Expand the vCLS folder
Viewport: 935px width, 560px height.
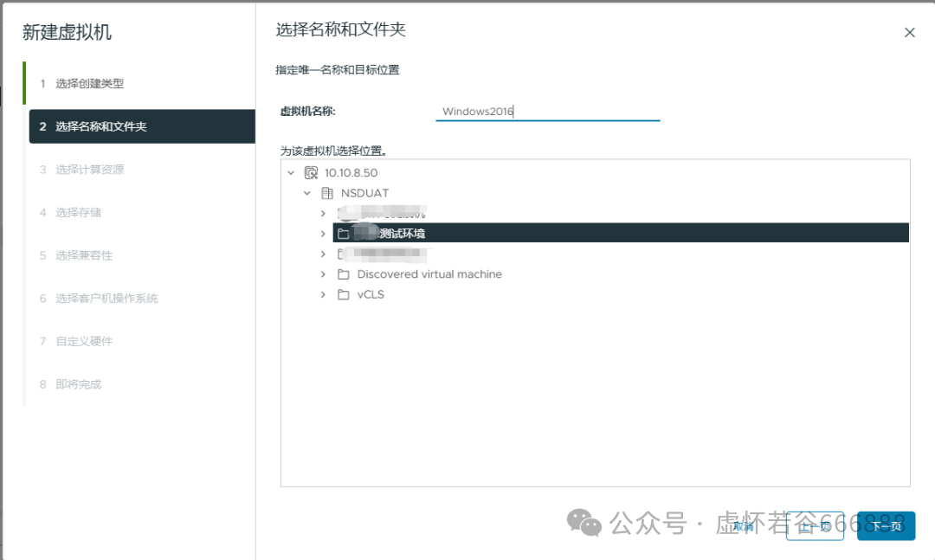pyautogui.click(x=323, y=294)
